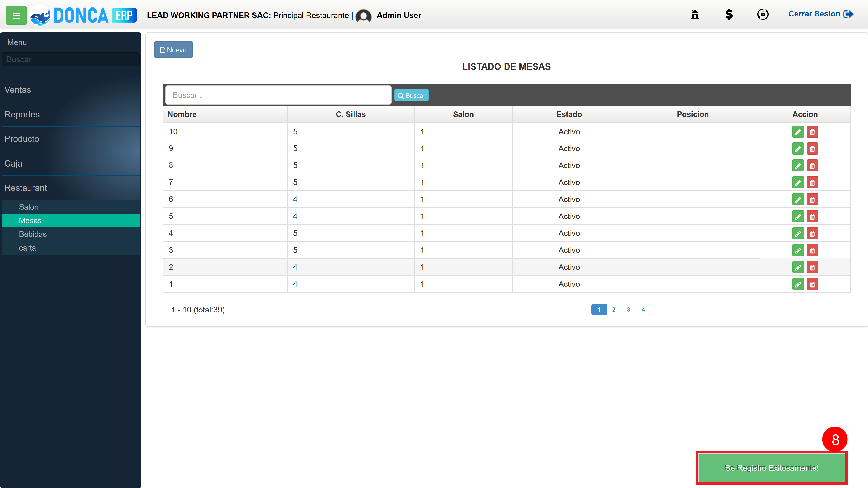Edit mesa 6 with pencil icon
This screenshot has height=488, width=868.
click(x=798, y=199)
